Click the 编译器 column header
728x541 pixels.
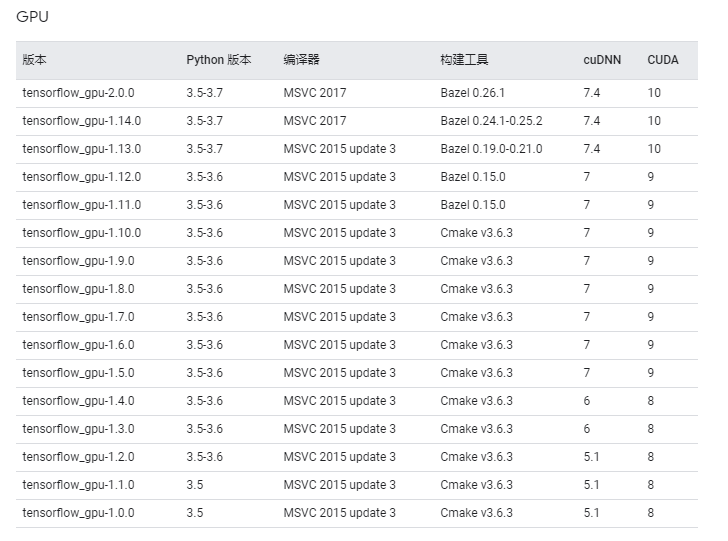[301, 60]
